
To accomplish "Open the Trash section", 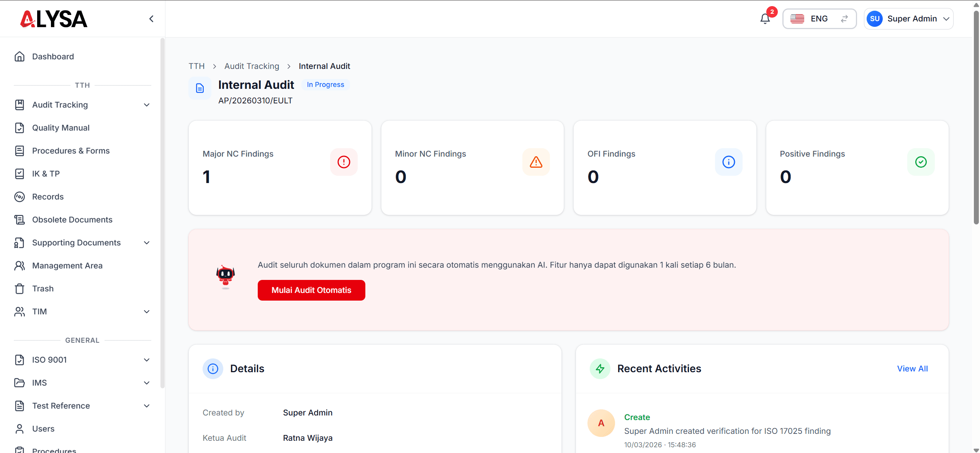I will point(43,288).
